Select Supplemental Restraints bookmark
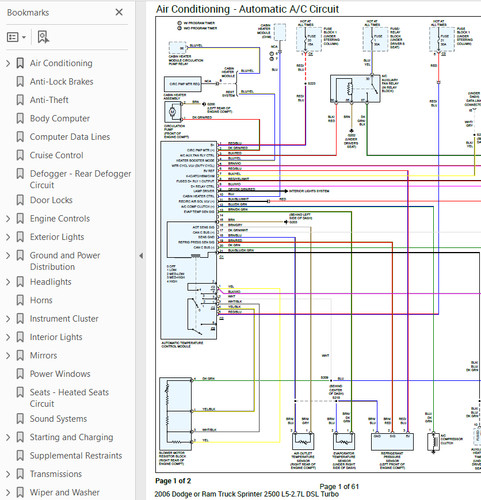481x500 pixels. pos(76,455)
